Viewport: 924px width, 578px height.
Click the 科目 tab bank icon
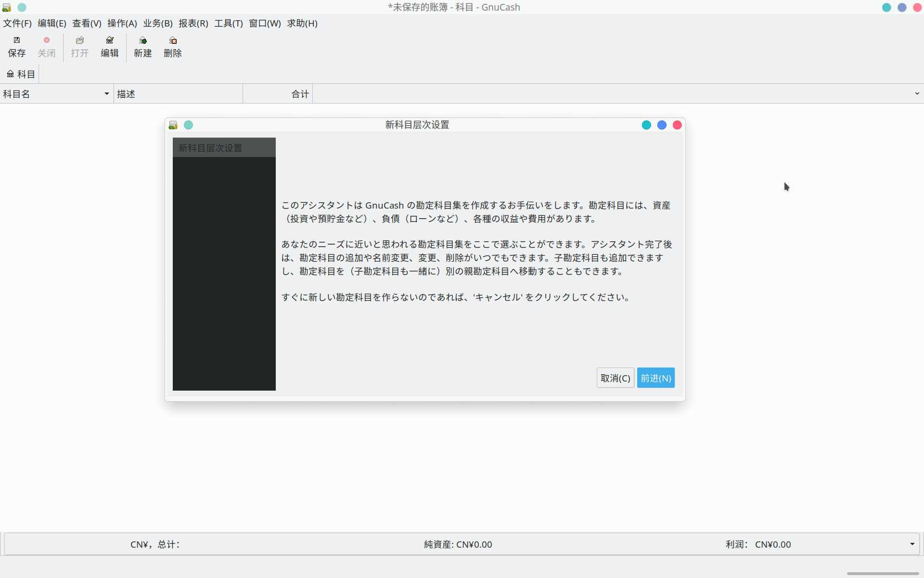10,74
